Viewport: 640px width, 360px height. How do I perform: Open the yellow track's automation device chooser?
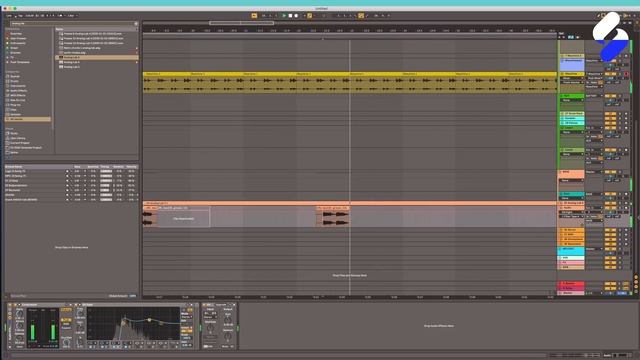point(571,78)
